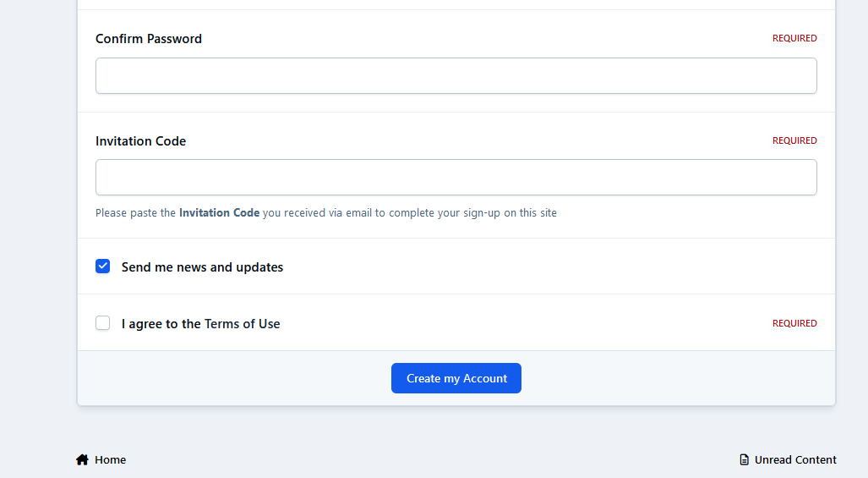Image resolution: width=868 pixels, height=478 pixels.
Task: Click inside the Invitation Code text box
Action: 456,178
